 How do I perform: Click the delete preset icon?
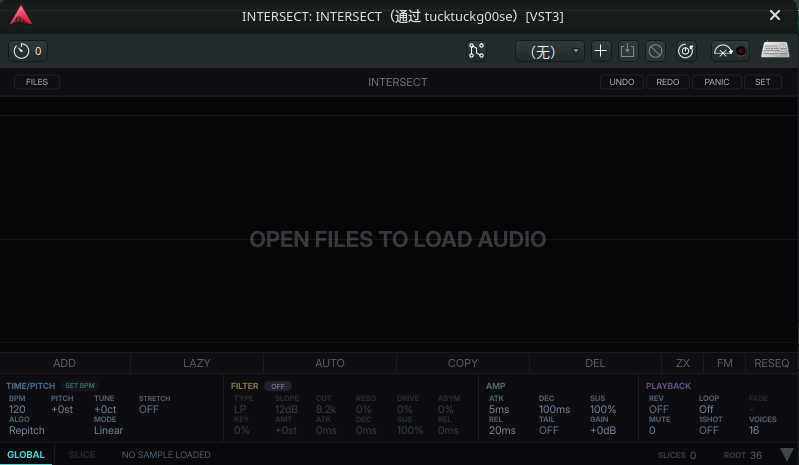click(x=655, y=51)
